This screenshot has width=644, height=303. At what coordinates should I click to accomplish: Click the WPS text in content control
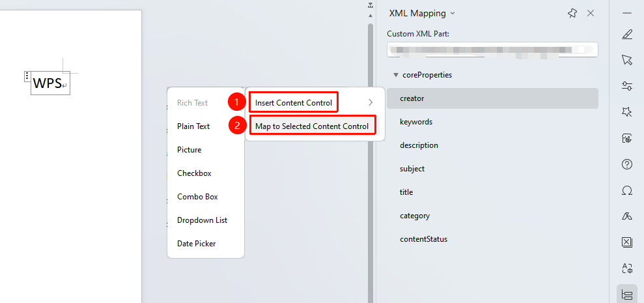pos(48,83)
